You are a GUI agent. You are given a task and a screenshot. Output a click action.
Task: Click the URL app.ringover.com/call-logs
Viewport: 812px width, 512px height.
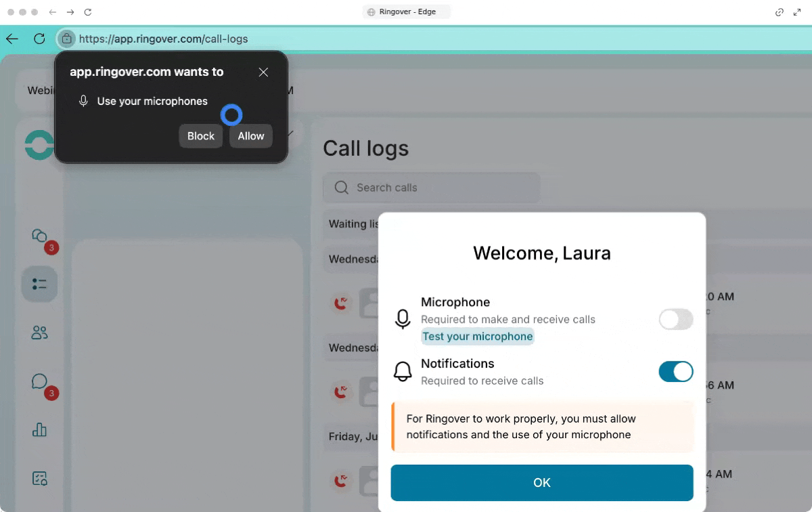tap(164, 39)
